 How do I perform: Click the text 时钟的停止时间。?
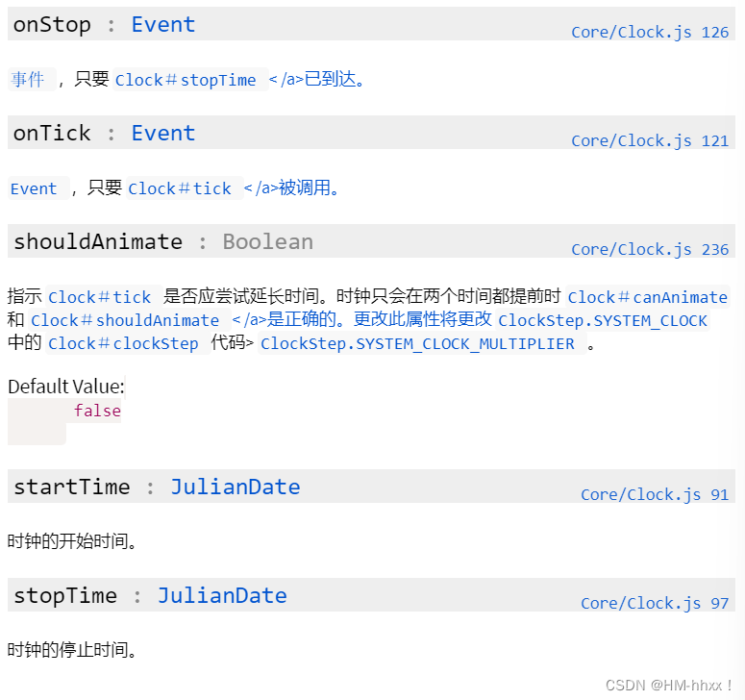point(72,650)
